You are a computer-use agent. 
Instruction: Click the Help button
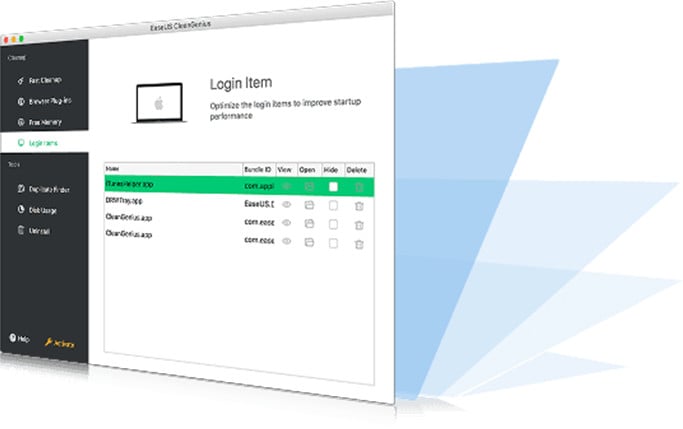tap(19, 338)
